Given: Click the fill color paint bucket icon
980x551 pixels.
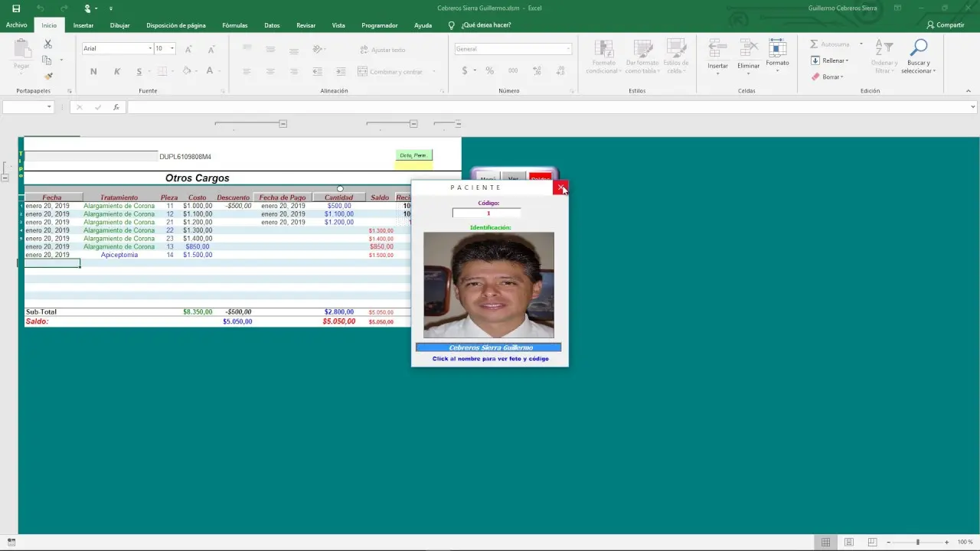Looking at the screenshot, I should tap(187, 71).
